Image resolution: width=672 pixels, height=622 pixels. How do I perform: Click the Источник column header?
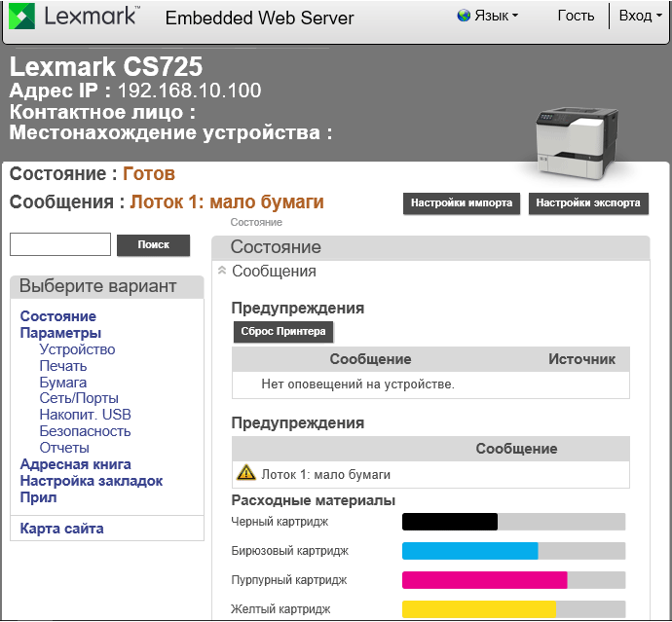(581, 359)
